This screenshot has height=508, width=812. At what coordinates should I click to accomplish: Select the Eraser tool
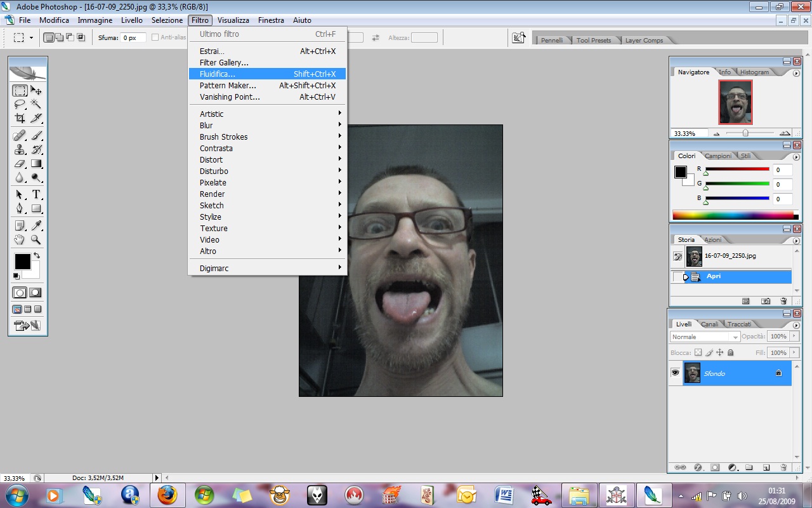coord(20,164)
